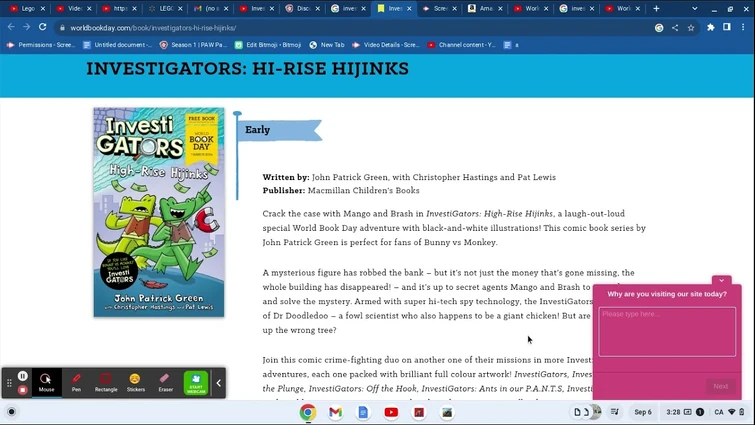Open the Chrome three-dot menu

click(743, 27)
